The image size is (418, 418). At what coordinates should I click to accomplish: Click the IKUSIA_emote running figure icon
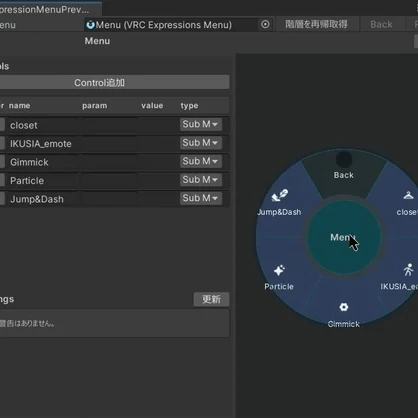pyautogui.click(x=409, y=270)
